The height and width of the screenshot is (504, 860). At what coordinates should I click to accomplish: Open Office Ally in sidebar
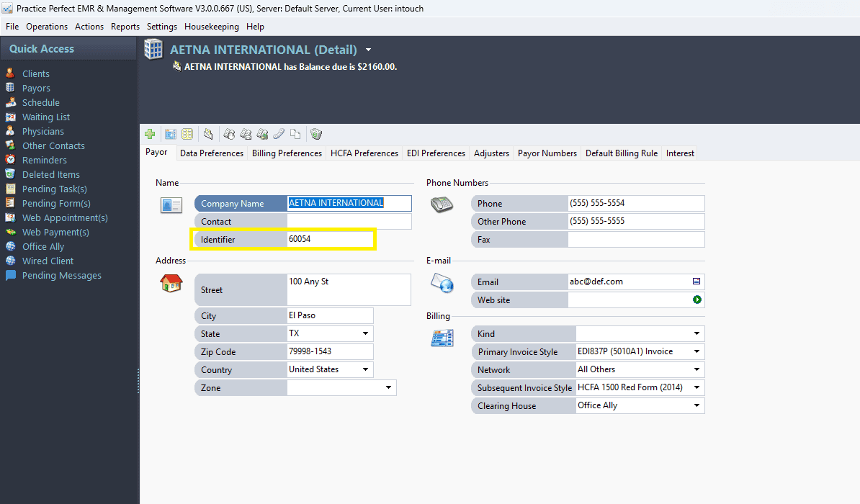click(43, 246)
